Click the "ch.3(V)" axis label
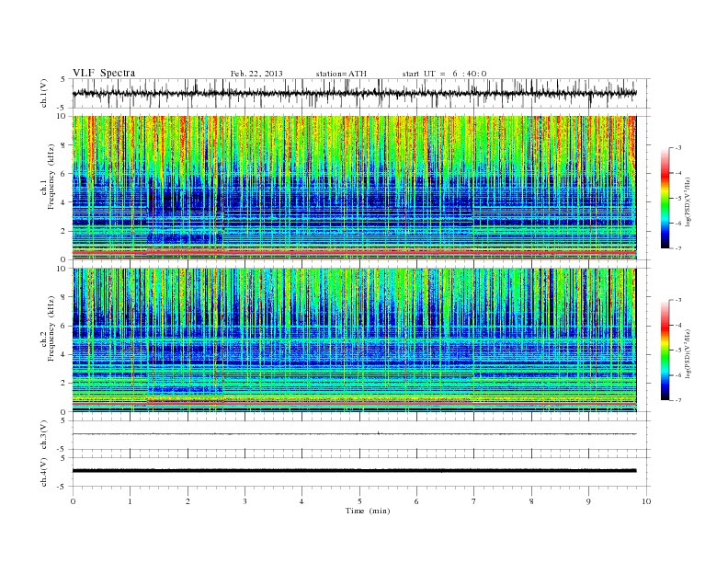Image resolution: width=728 pixels, height=563 pixels. (x=44, y=435)
